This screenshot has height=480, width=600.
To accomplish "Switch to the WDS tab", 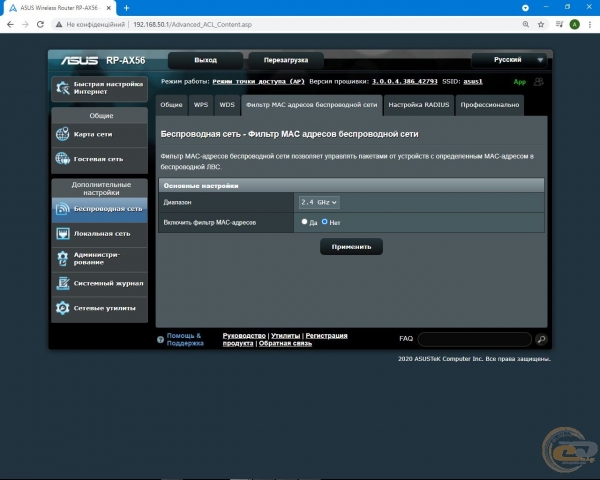I will pyautogui.click(x=227, y=105).
